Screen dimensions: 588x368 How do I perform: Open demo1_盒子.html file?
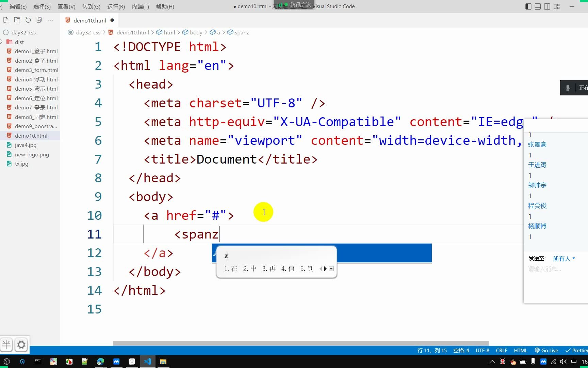pyautogui.click(x=36, y=51)
